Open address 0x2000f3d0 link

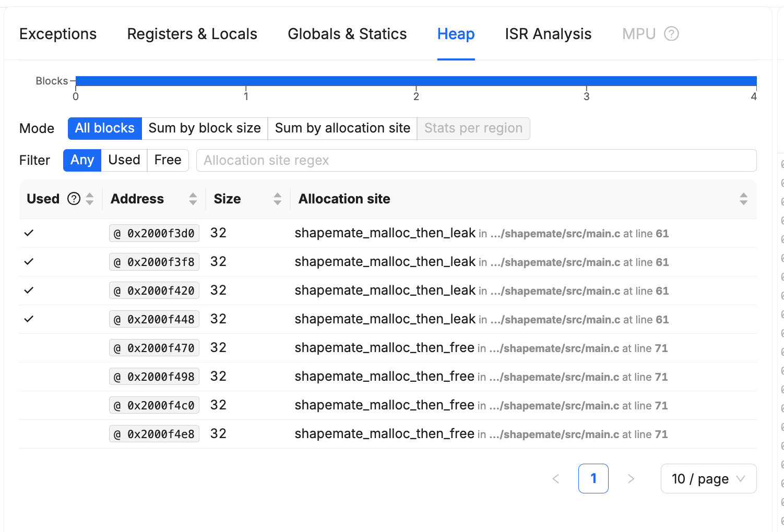(155, 233)
